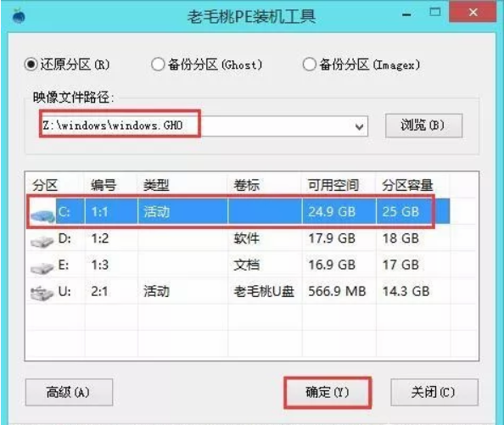Click the 浏览 (B) browse button

[423, 126]
